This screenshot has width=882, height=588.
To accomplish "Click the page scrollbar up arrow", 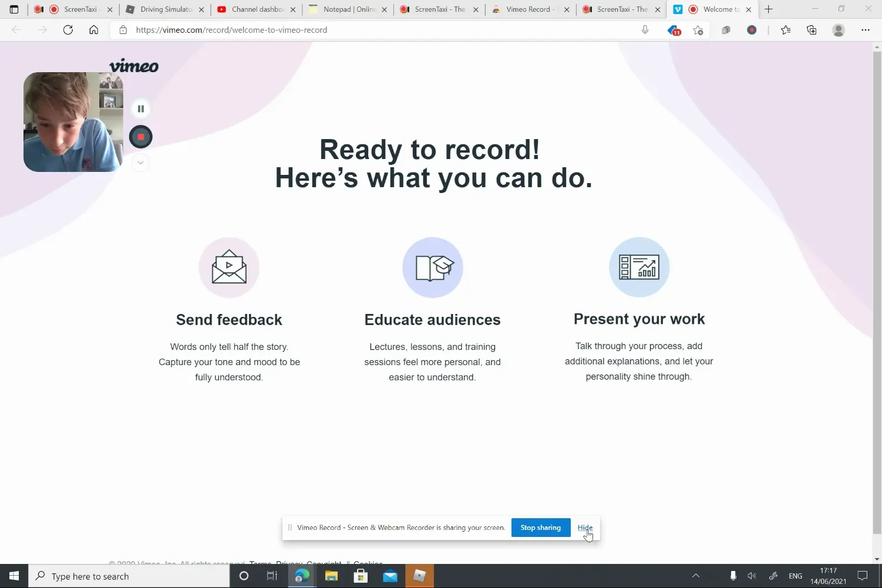I will tap(877, 46).
